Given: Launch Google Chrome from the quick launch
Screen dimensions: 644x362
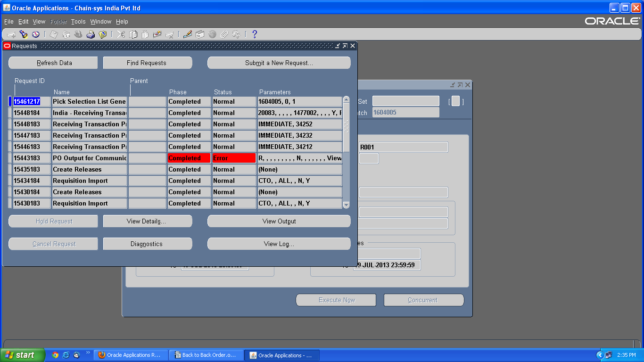Looking at the screenshot, I should coord(55,355).
